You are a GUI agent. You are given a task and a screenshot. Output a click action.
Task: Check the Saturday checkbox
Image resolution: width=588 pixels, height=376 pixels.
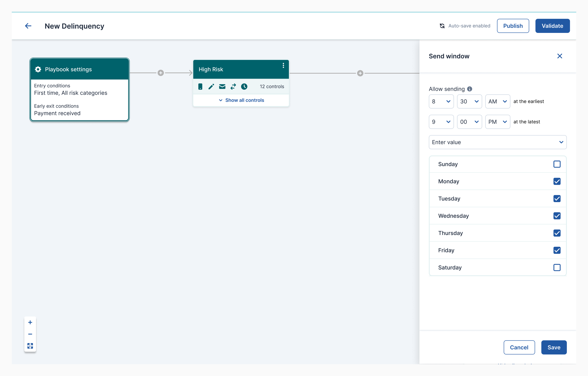click(x=557, y=268)
